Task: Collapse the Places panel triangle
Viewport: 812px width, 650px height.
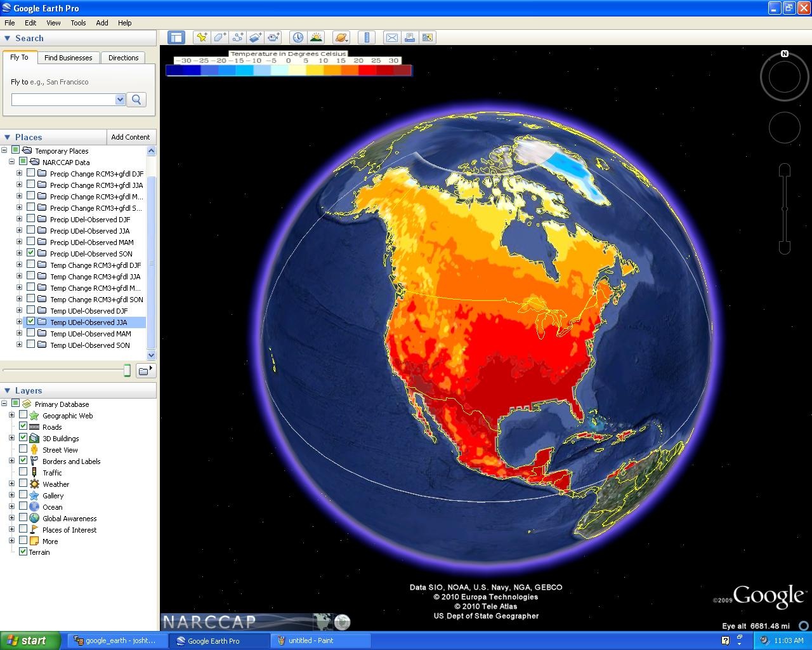Action: [x=8, y=137]
